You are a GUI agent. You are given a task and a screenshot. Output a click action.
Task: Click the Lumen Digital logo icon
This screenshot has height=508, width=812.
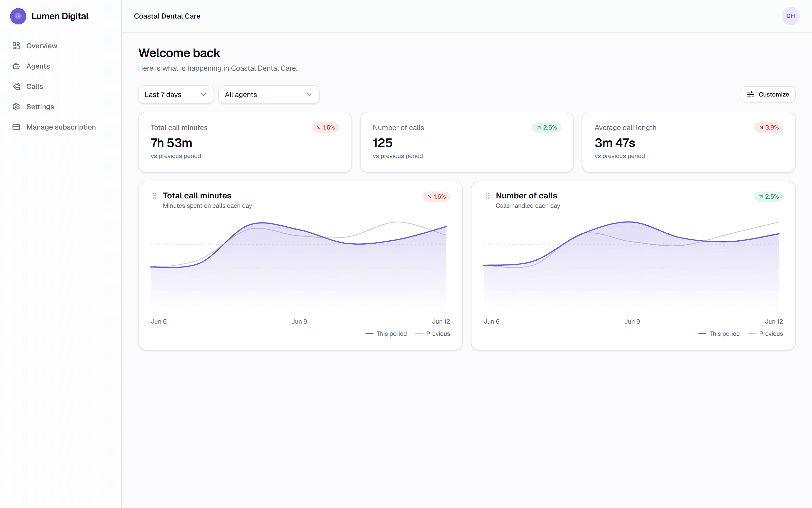(x=18, y=16)
